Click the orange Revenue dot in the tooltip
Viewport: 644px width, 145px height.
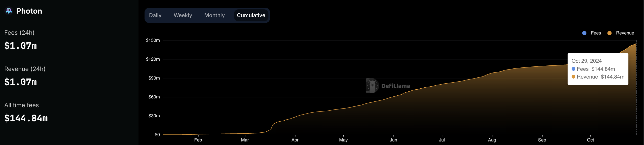tap(573, 77)
